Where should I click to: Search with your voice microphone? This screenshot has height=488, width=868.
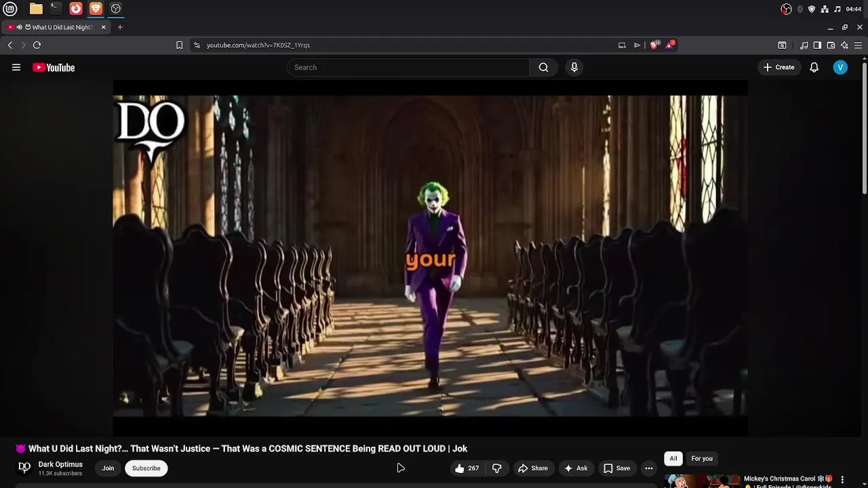(x=574, y=67)
